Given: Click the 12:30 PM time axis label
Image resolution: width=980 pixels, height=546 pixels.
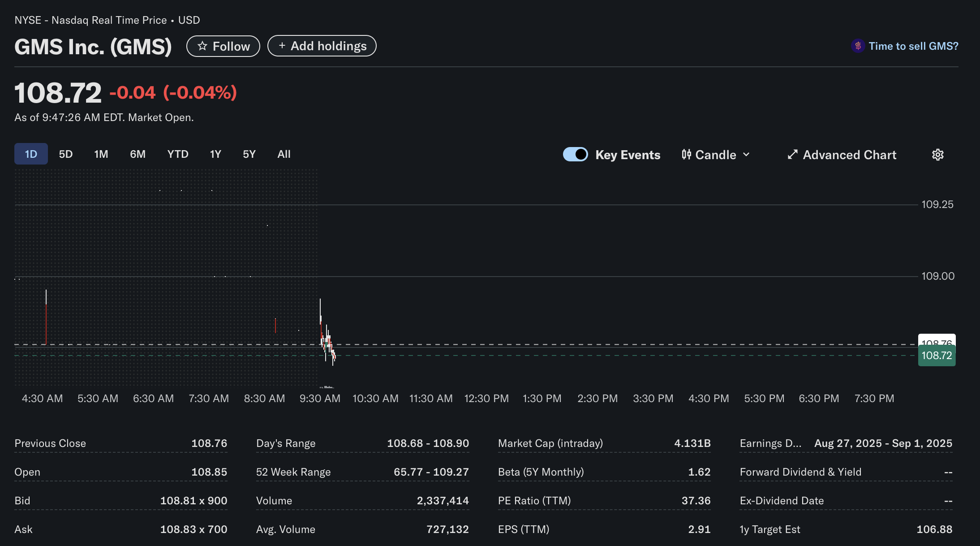Looking at the screenshot, I should click(x=486, y=399).
